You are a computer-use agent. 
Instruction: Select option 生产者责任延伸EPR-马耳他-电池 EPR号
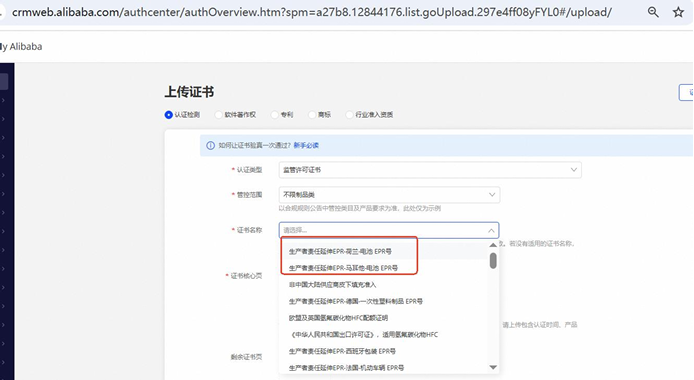(343, 268)
